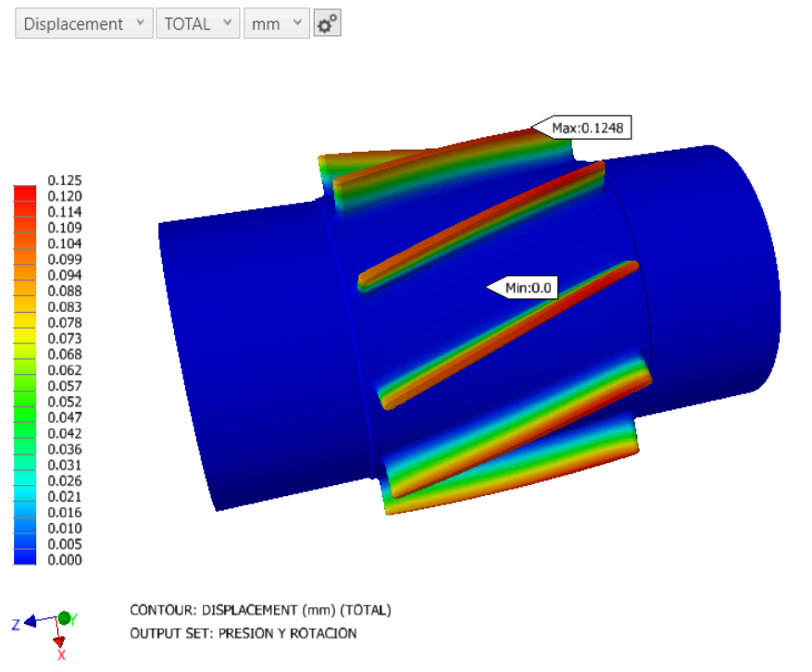Click the 0.125 legend maximum value
The width and height of the screenshot is (812, 672).
65,180
